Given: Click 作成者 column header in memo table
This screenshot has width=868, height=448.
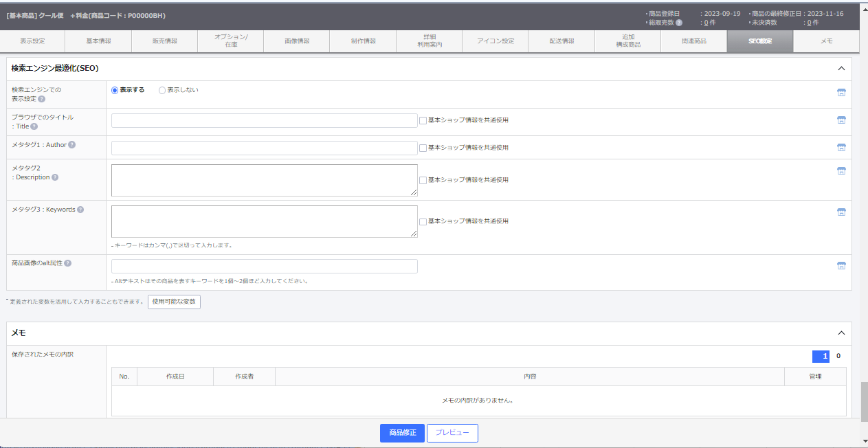Looking at the screenshot, I should [x=245, y=377].
